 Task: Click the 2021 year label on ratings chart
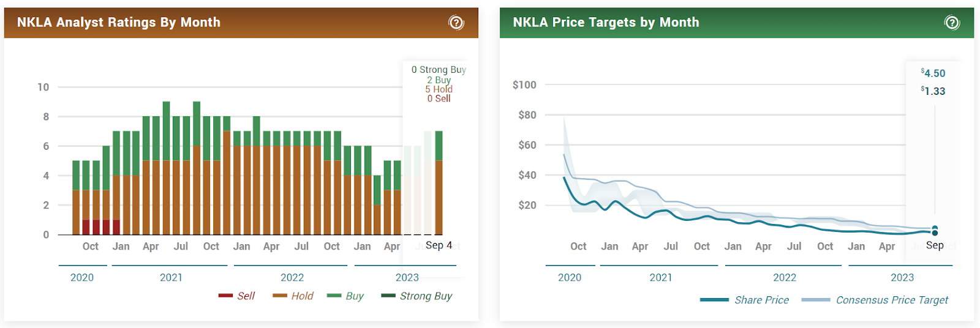(x=171, y=277)
